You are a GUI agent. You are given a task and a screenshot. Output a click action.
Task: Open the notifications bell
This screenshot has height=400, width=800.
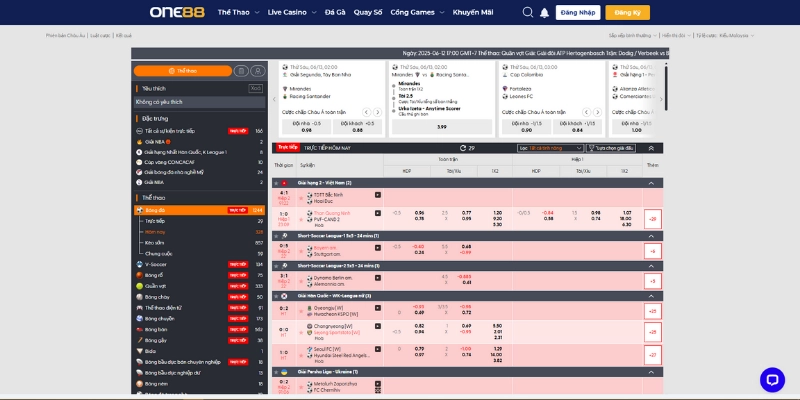click(544, 13)
